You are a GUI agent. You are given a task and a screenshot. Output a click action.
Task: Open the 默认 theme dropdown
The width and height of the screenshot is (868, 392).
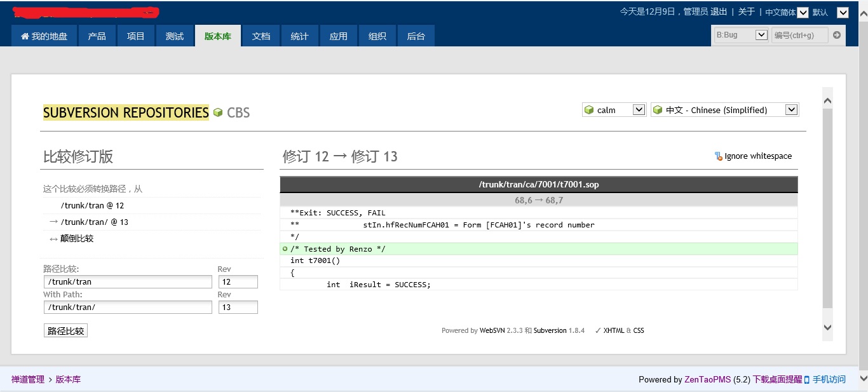click(x=830, y=12)
